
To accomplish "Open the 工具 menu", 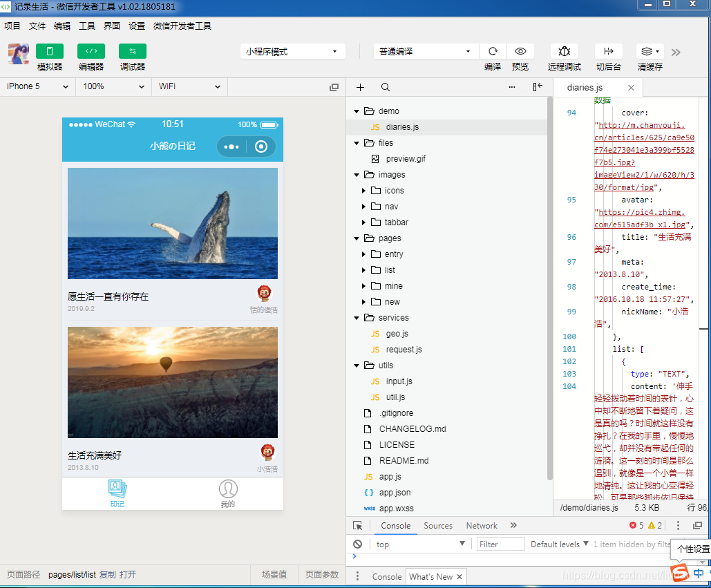I will (87, 26).
